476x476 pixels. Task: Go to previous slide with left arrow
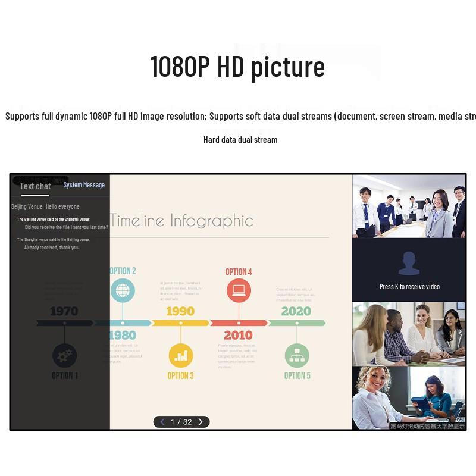point(162,422)
